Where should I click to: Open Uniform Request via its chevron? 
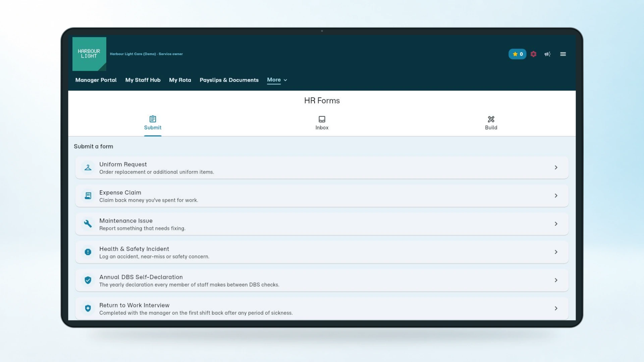click(x=556, y=167)
